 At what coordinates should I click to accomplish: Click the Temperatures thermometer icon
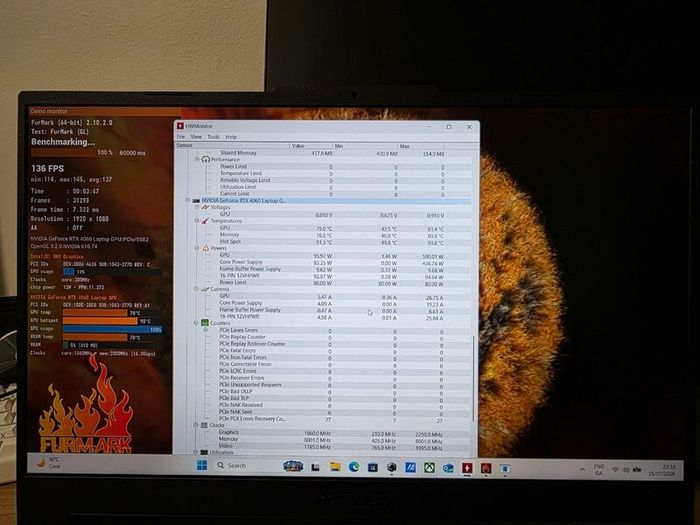pyautogui.click(x=205, y=221)
